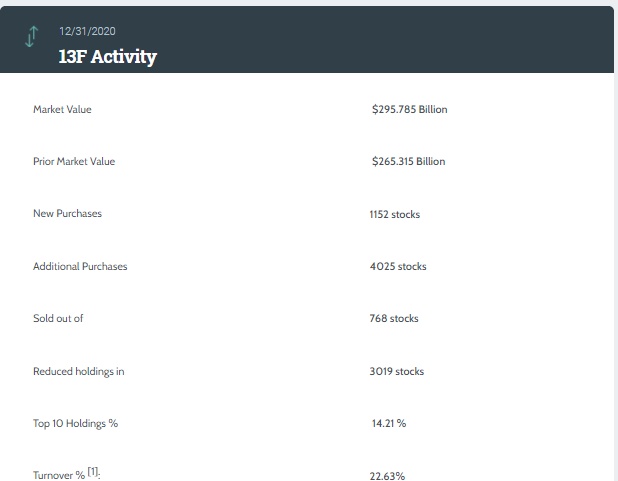The image size is (618, 481).
Task: Select the 768 stocks value
Action: (394, 318)
